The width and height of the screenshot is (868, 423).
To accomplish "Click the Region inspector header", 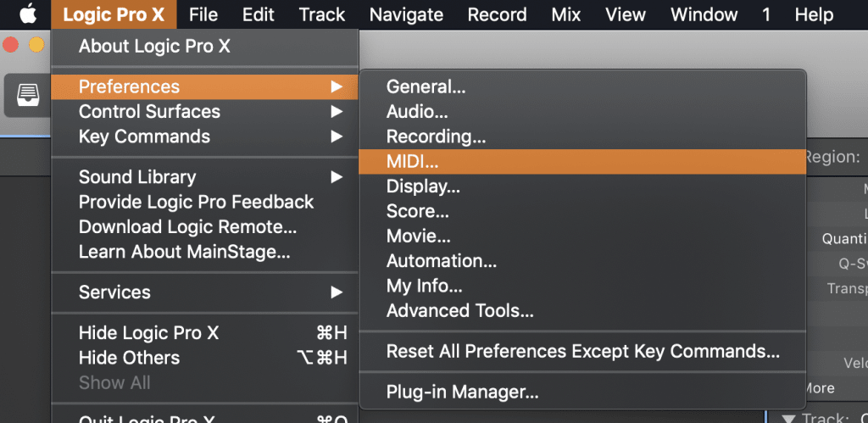I will 837,157.
